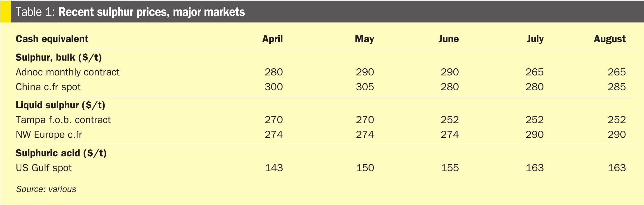Viewport: 644px width, 205px height.
Task: Click the May column header
Action: 364,39
